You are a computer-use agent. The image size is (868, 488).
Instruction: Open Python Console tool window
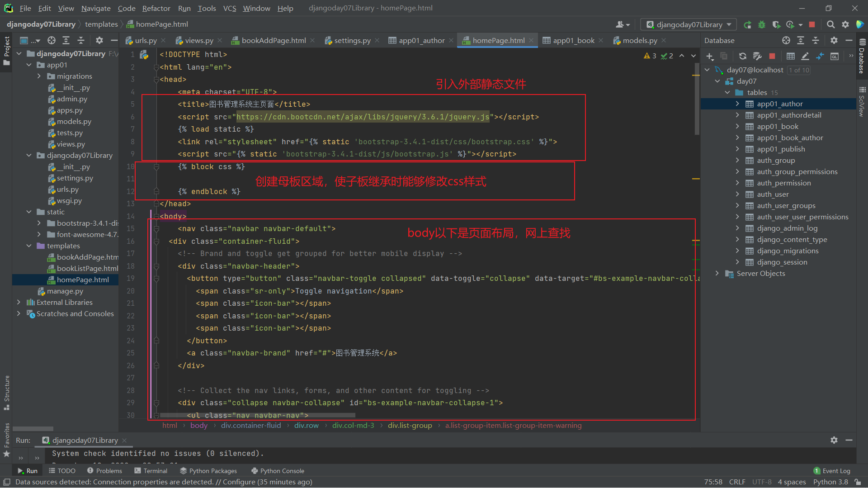point(278,471)
